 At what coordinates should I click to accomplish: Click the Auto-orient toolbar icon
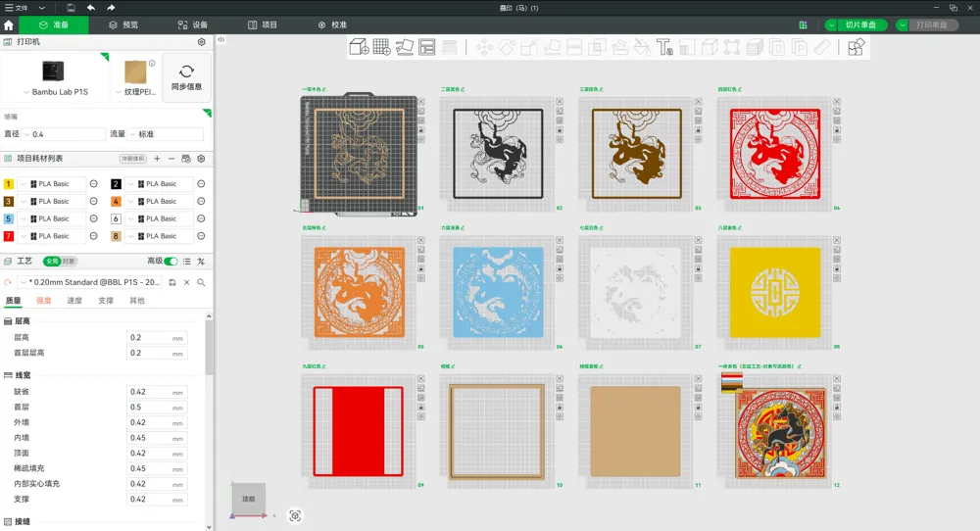click(x=405, y=47)
